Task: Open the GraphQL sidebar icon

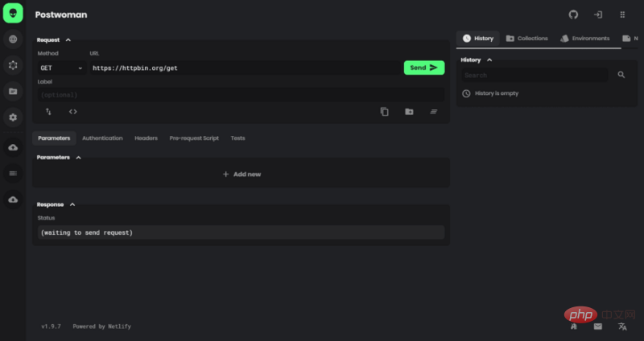Action: pos(13,65)
